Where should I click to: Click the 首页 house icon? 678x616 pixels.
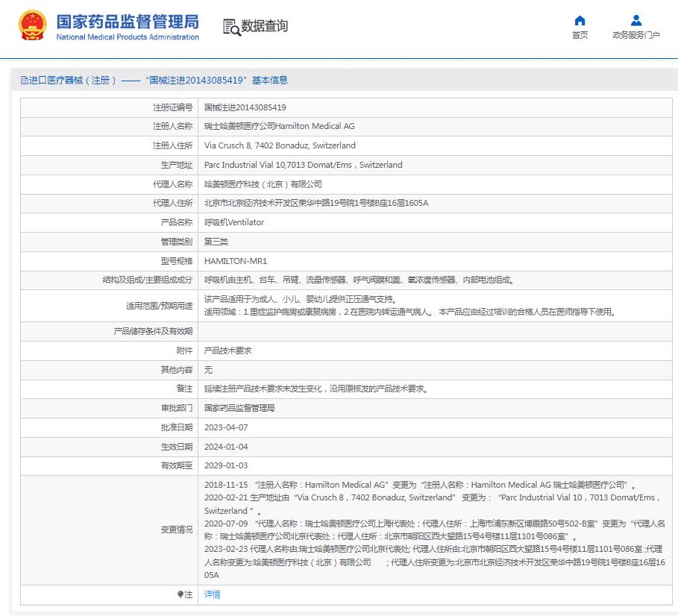tap(580, 20)
